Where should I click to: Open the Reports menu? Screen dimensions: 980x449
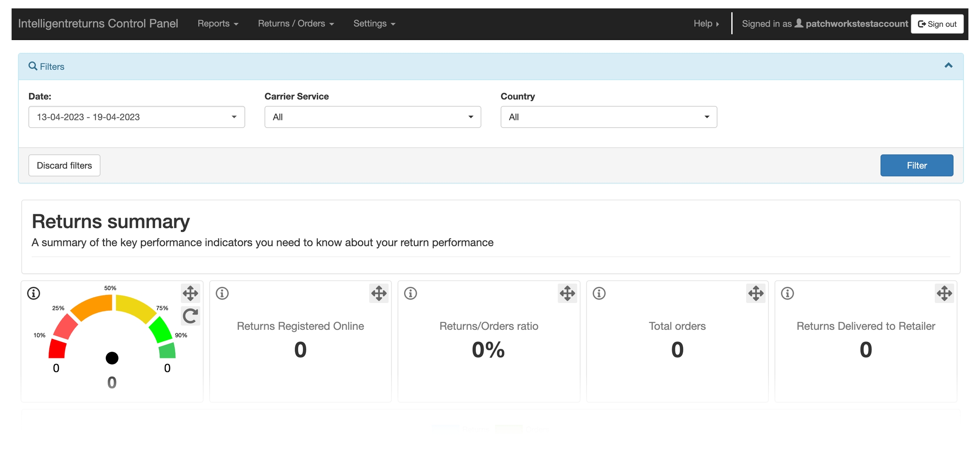(x=218, y=24)
